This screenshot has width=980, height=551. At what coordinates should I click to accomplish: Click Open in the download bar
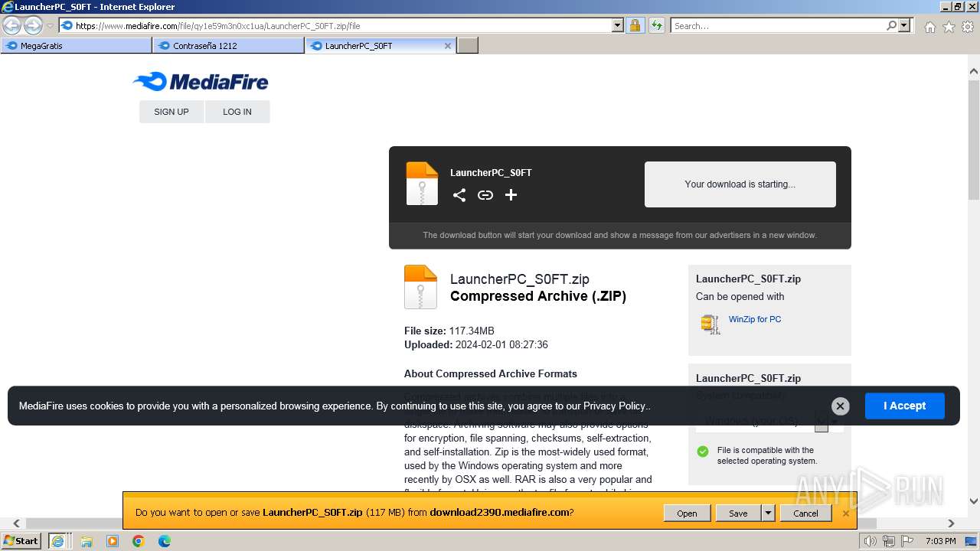pyautogui.click(x=687, y=514)
